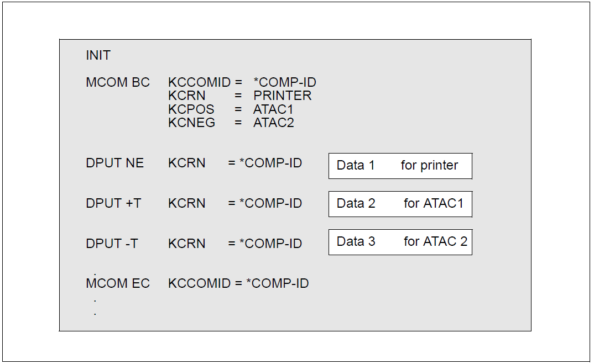Click the DPUT NE call label

pos(114,163)
